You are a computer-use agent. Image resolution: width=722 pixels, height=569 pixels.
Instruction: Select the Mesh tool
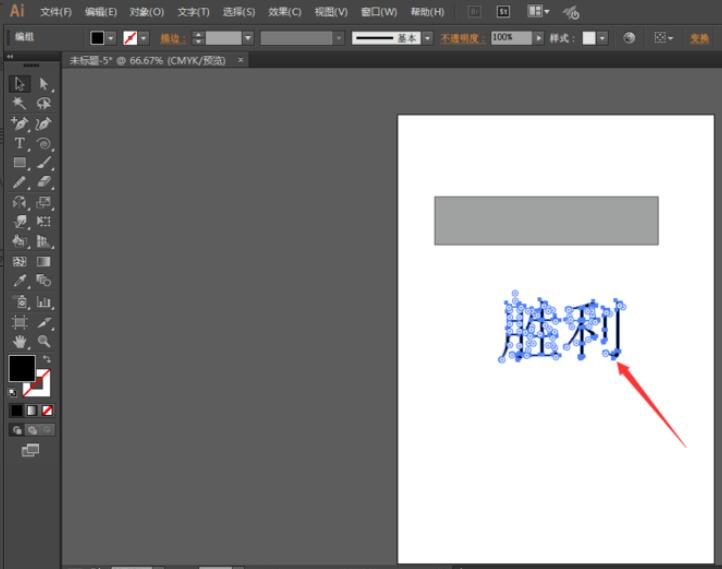[19, 261]
